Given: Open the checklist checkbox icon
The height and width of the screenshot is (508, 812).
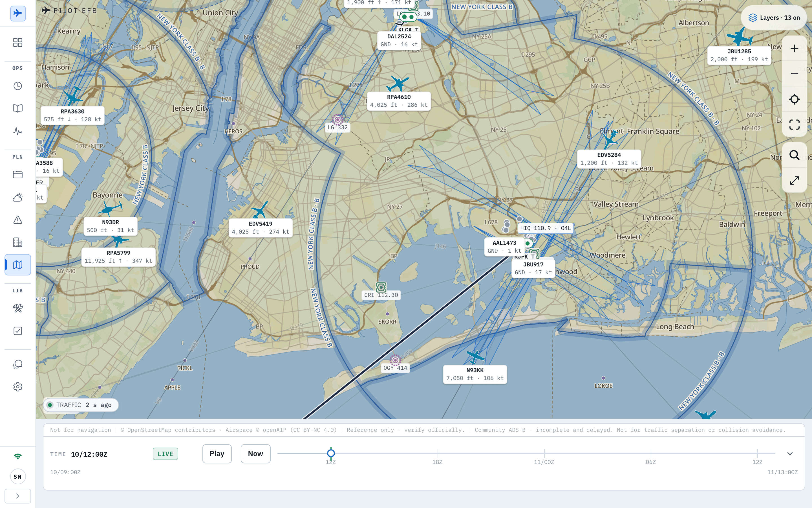Looking at the screenshot, I should coord(18,331).
